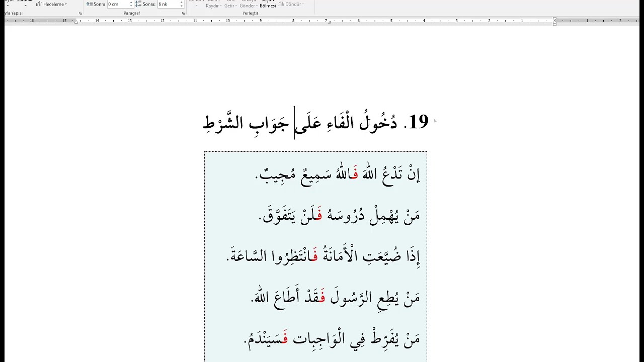Click the Arkaya Gönder send backward button
Screen dimensions: 644x362
[x=248, y=4]
